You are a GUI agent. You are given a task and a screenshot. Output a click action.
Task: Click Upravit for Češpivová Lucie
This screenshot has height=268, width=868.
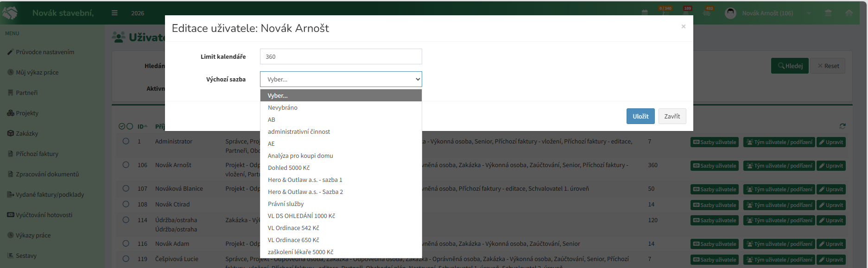tap(831, 260)
